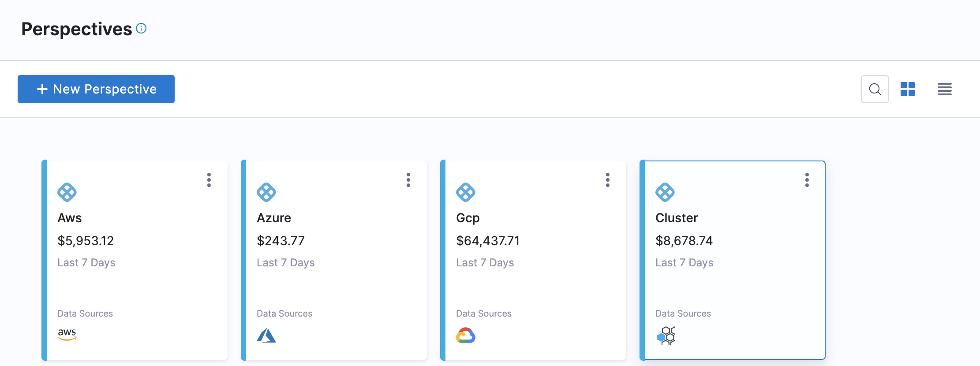Click the $8,678.74 cost value
The image size is (980, 366).
coord(684,241)
